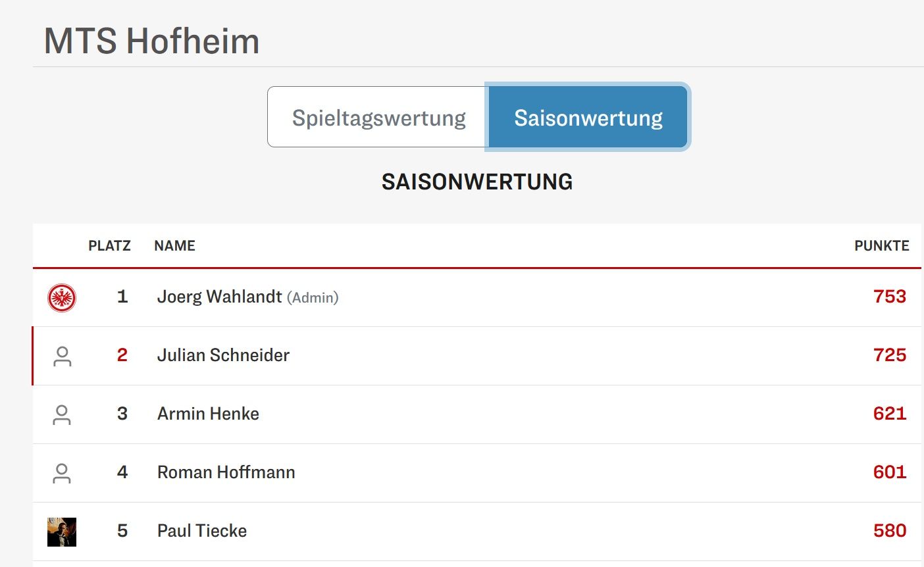Select the Saisonwertung tab
The image size is (924, 567).
pyautogui.click(x=588, y=117)
